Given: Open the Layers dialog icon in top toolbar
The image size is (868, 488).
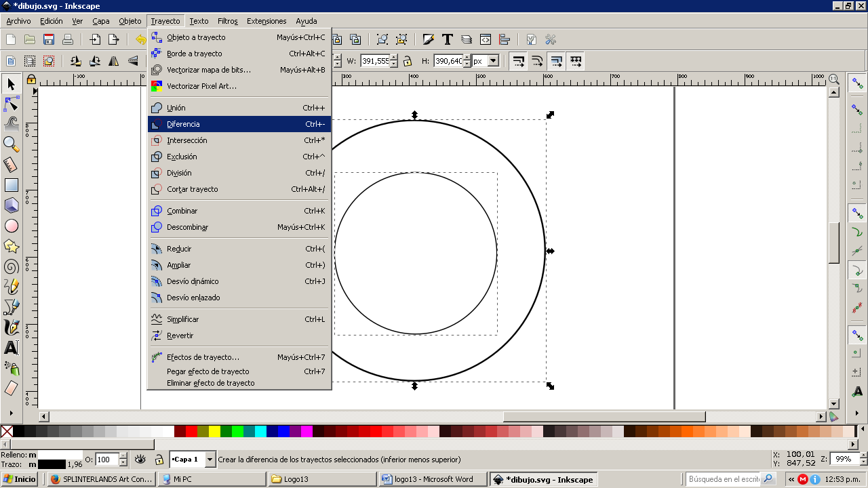Looking at the screenshot, I should [467, 39].
